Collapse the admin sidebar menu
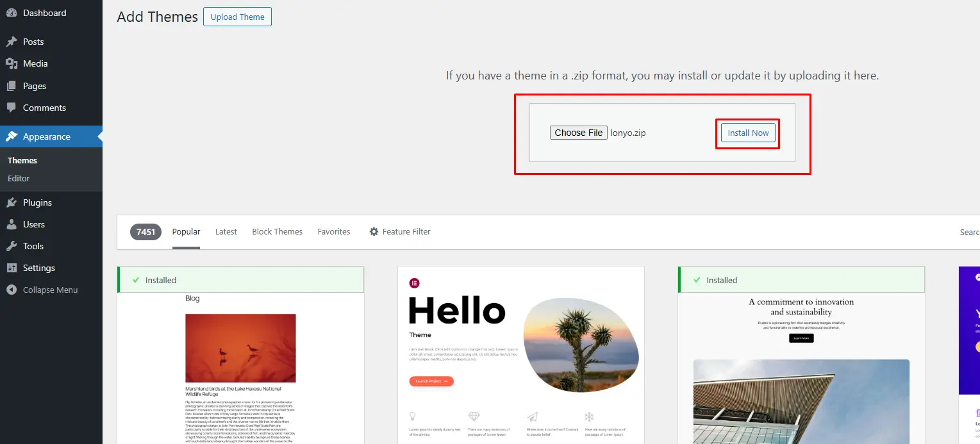The height and width of the screenshot is (444, 980). pyautogui.click(x=51, y=290)
